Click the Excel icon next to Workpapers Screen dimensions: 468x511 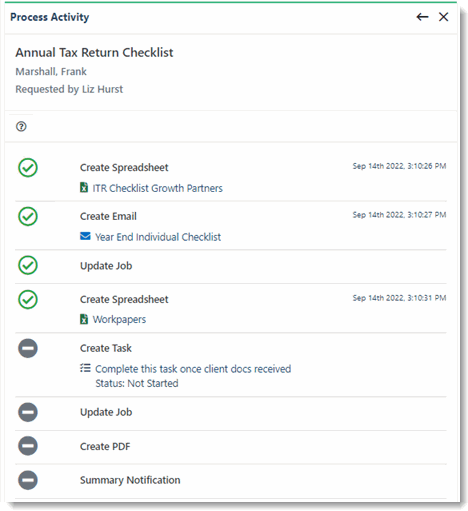84,319
